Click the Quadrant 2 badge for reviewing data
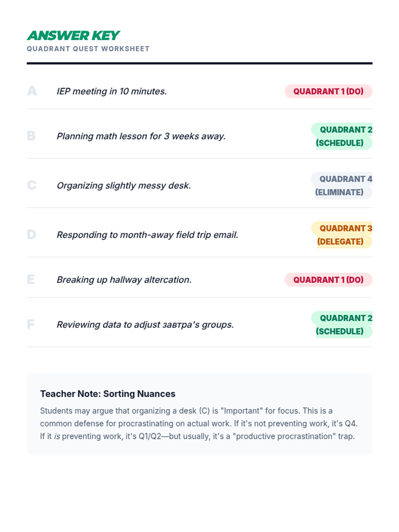 point(342,325)
